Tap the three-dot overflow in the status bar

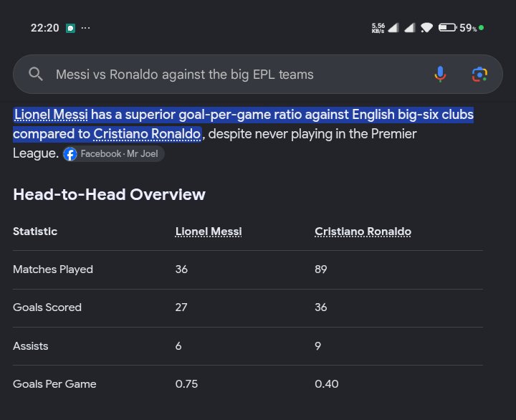(x=85, y=28)
